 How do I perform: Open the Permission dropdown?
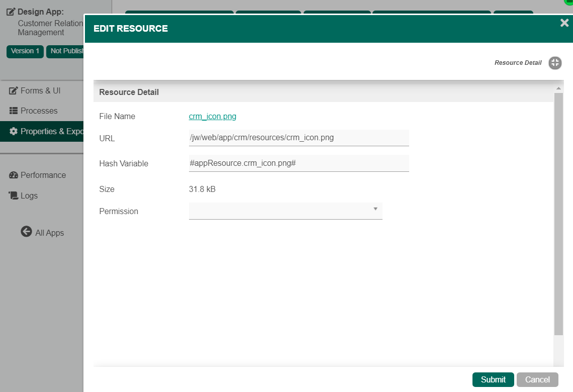click(x=285, y=211)
